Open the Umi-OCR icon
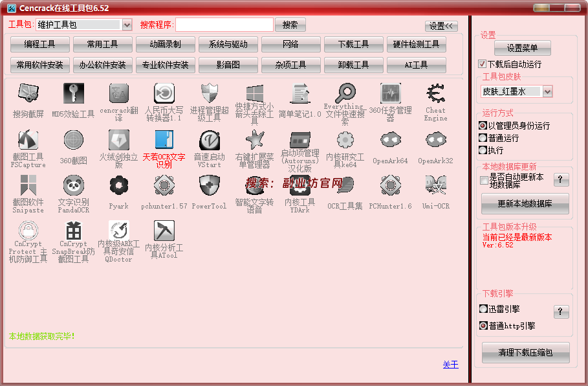This screenshot has width=588, height=386. pyautogui.click(x=436, y=185)
